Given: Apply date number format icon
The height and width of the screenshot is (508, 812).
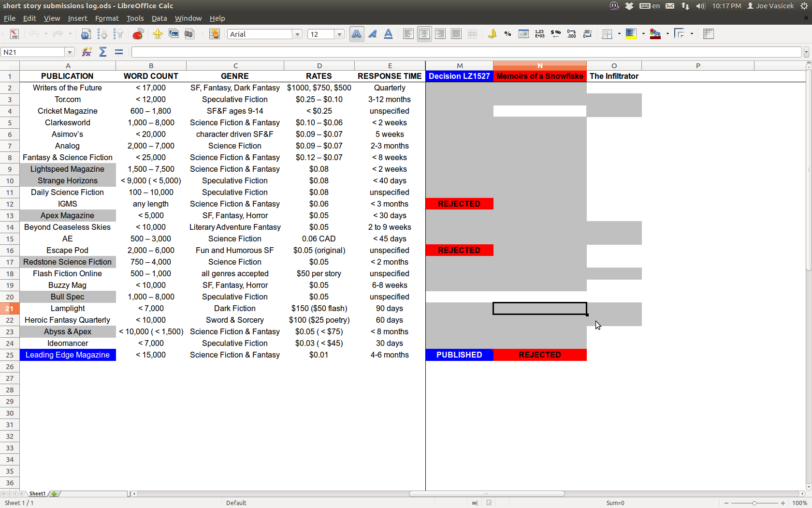Looking at the screenshot, I should point(523,34).
